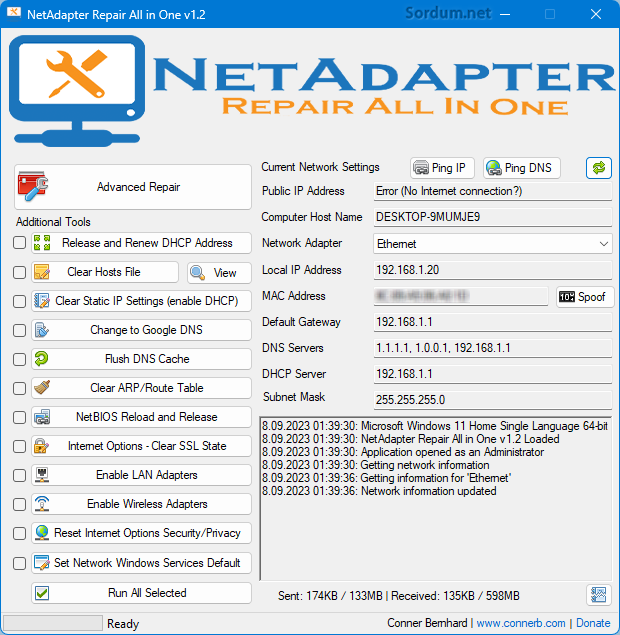Click the Spoof MAC binary icon
This screenshot has height=635, width=620.
[567, 297]
